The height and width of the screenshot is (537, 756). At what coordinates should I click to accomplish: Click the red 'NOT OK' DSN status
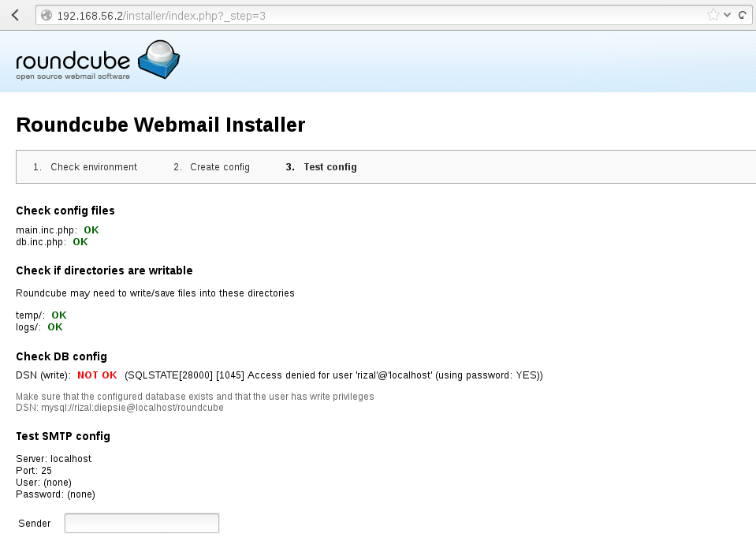pyautogui.click(x=97, y=375)
